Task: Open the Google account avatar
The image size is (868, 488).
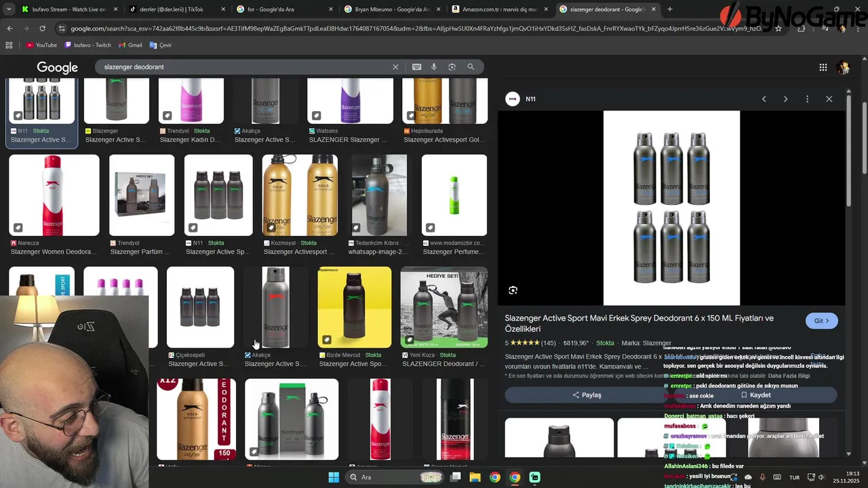Action: pyautogui.click(x=844, y=67)
